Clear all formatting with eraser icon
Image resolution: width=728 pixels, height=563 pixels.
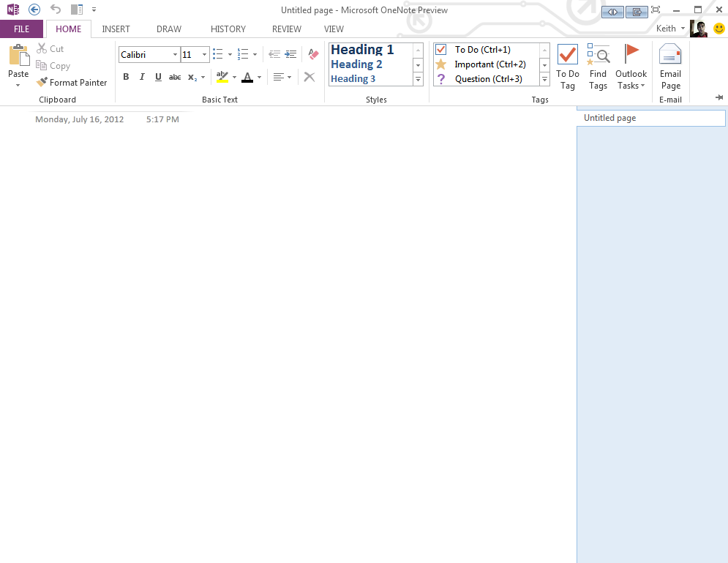pos(313,54)
